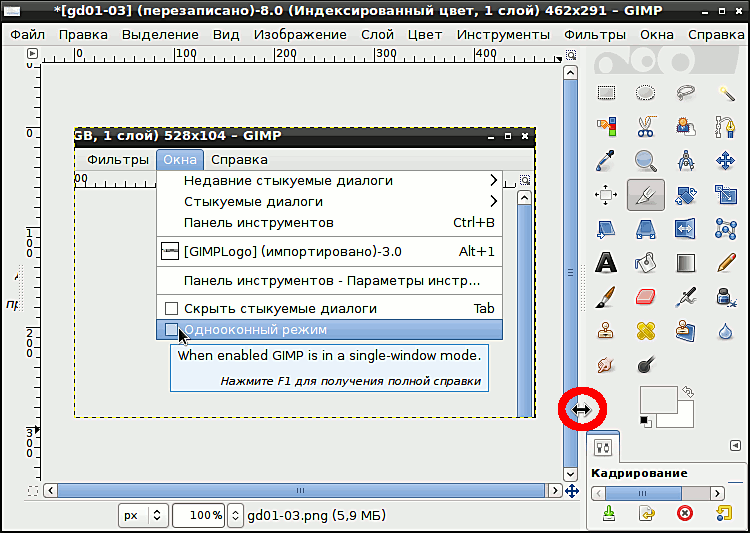Choose the Free Select lasso tool
750x533 pixels.
[685, 92]
